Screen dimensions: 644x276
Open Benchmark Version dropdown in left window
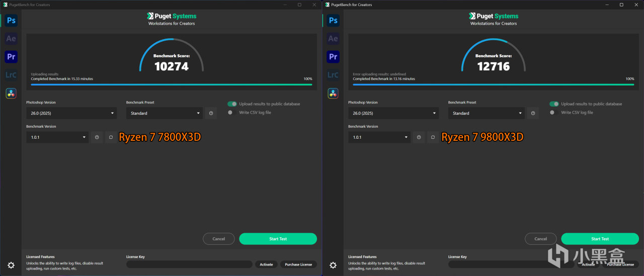[x=57, y=137]
